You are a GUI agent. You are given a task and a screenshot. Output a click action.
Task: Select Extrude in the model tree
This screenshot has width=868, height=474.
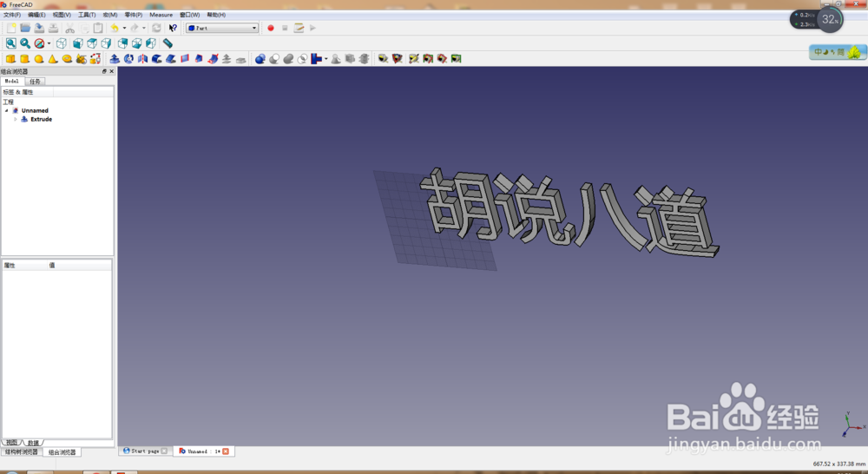tap(41, 119)
